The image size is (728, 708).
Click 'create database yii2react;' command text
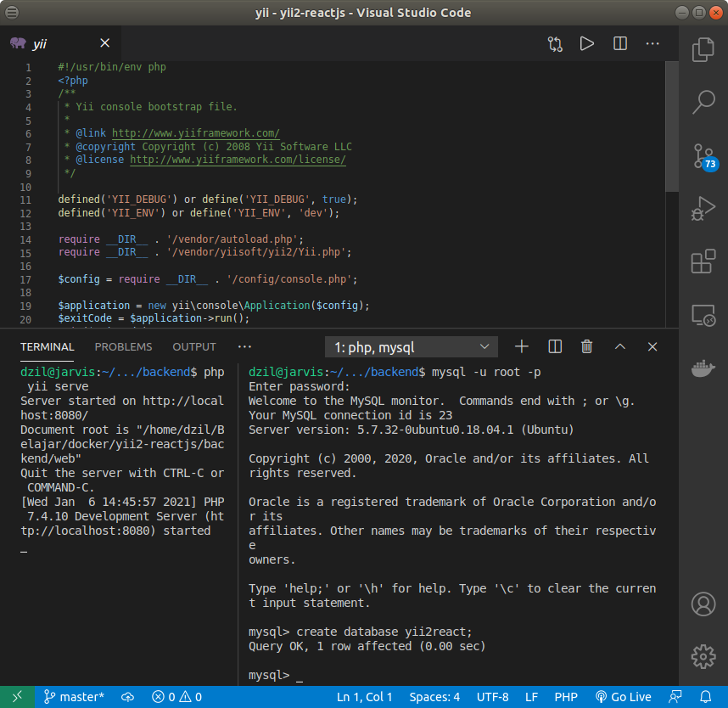coord(384,632)
